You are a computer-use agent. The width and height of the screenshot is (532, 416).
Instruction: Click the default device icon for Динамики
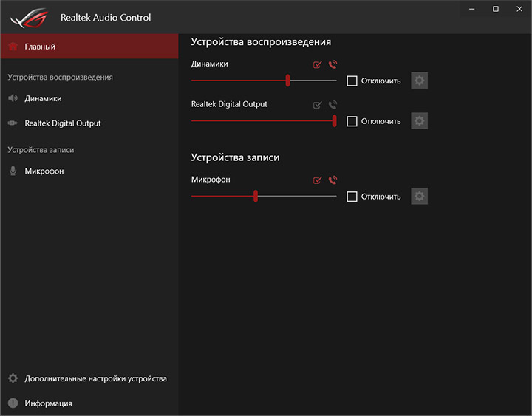pyautogui.click(x=318, y=64)
